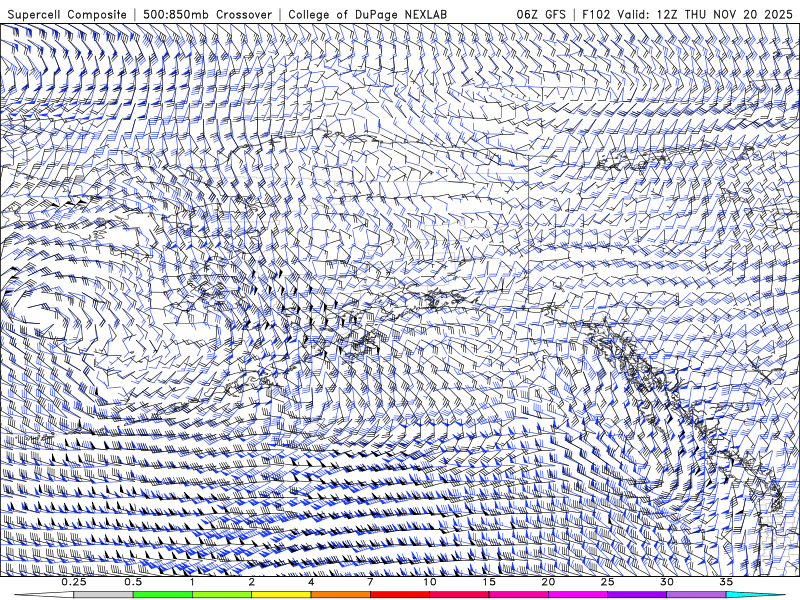Click the colorbar tick label '4'

click(311, 582)
